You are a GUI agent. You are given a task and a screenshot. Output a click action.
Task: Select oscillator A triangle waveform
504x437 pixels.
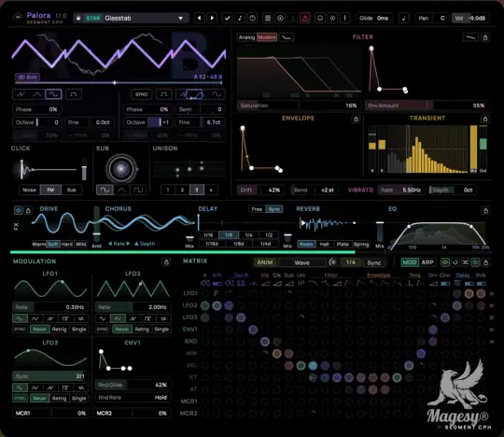37,94
